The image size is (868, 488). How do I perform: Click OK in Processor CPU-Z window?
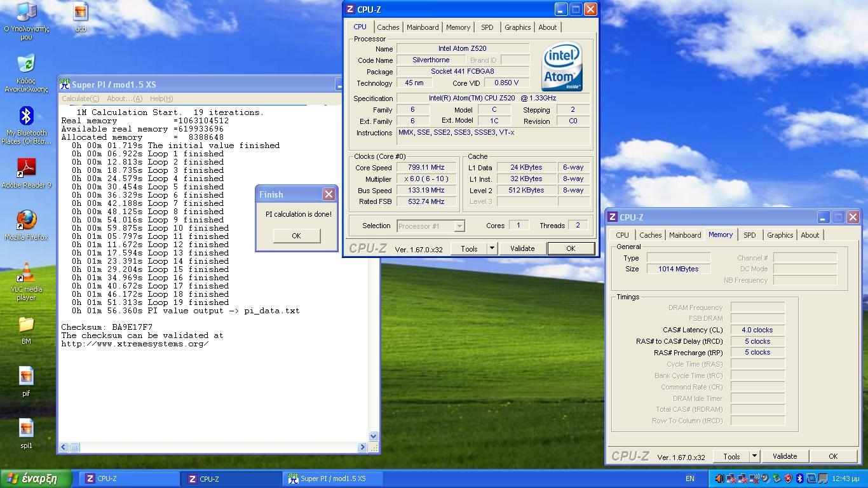[x=571, y=248]
